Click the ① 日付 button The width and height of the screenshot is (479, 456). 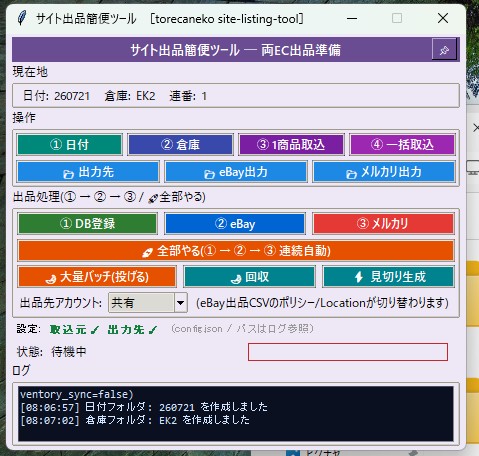pyautogui.click(x=70, y=145)
